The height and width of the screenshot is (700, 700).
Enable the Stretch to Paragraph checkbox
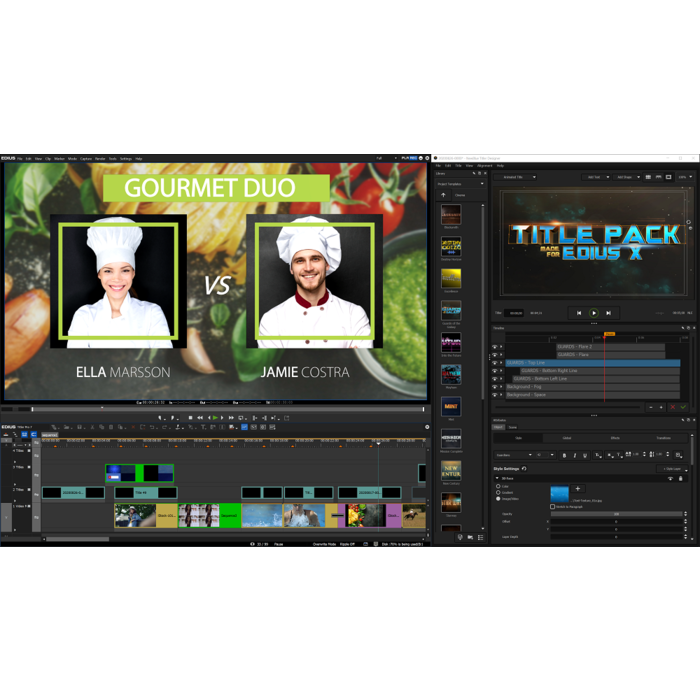[552, 506]
